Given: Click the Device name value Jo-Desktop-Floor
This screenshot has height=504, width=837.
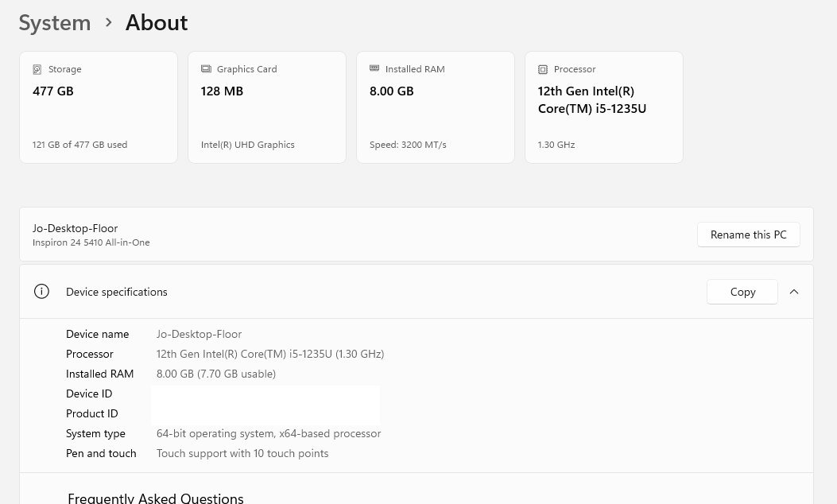Looking at the screenshot, I should click(x=199, y=334).
